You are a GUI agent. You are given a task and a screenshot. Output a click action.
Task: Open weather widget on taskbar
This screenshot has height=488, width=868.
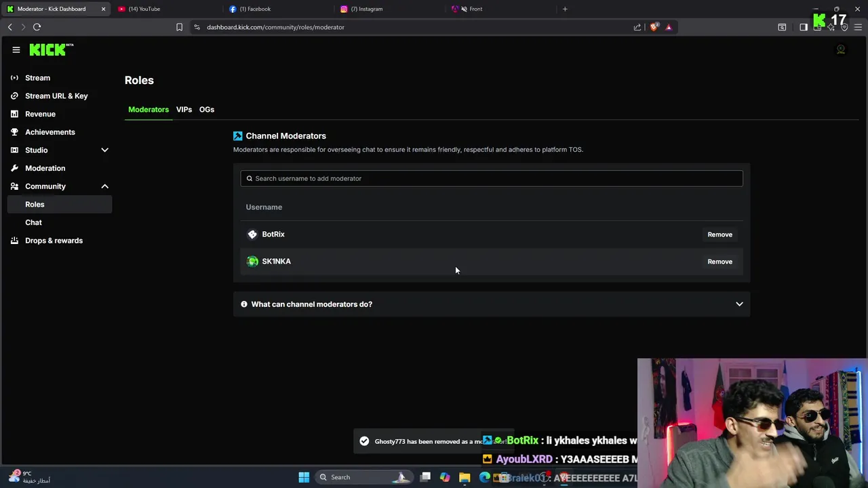(31, 477)
